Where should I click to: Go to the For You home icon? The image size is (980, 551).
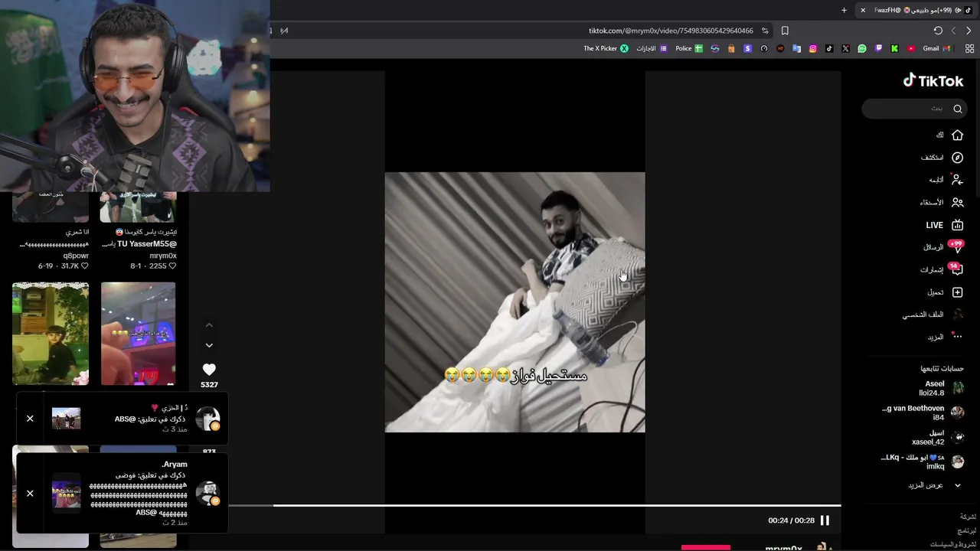957,135
